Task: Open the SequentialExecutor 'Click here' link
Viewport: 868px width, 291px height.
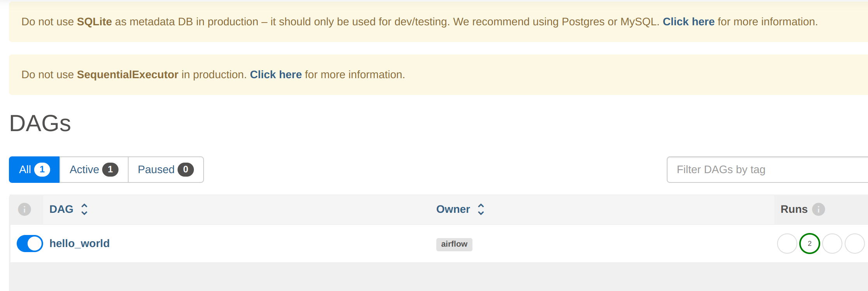Action: tap(276, 74)
